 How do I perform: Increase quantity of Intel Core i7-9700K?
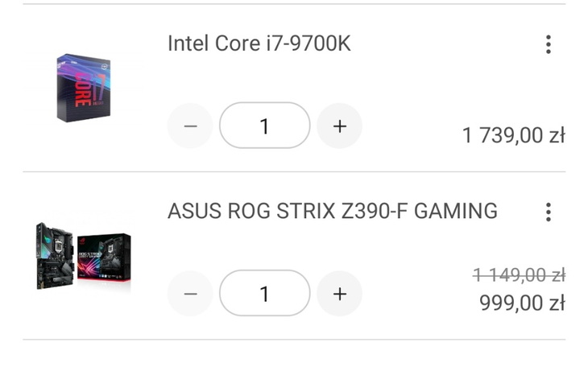coord(339,126)
